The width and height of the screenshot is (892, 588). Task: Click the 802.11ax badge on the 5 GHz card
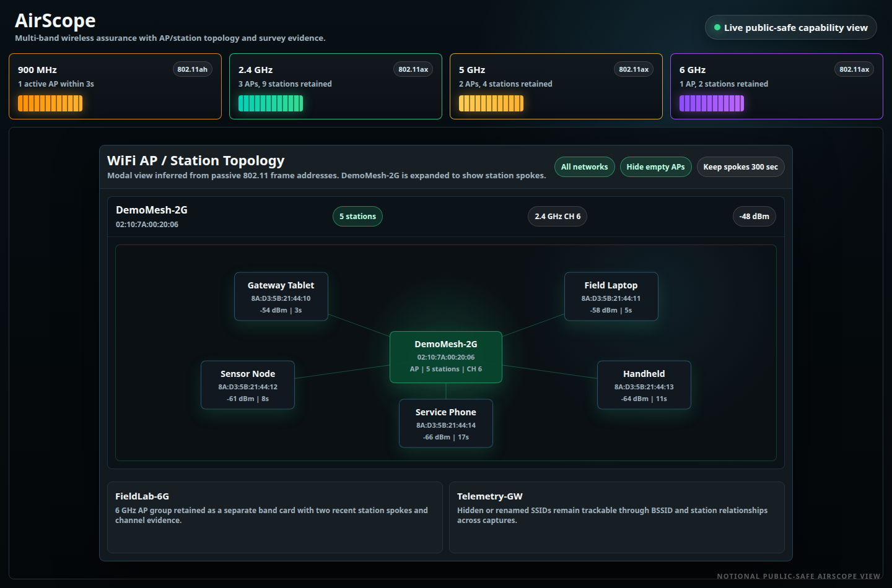(634, 69)
